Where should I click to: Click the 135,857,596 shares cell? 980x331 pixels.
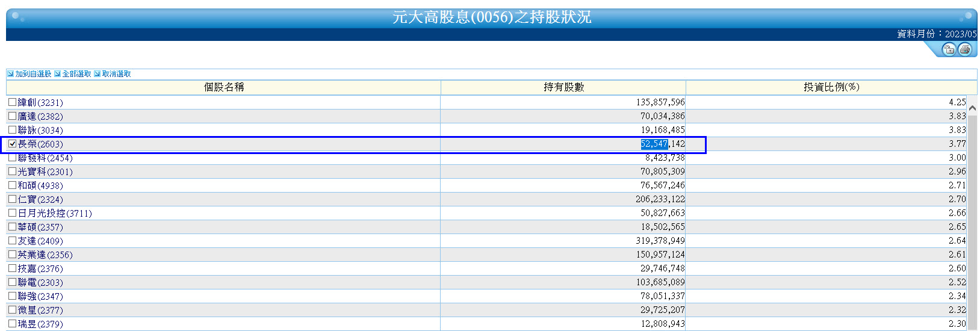(x=563, y=102)
